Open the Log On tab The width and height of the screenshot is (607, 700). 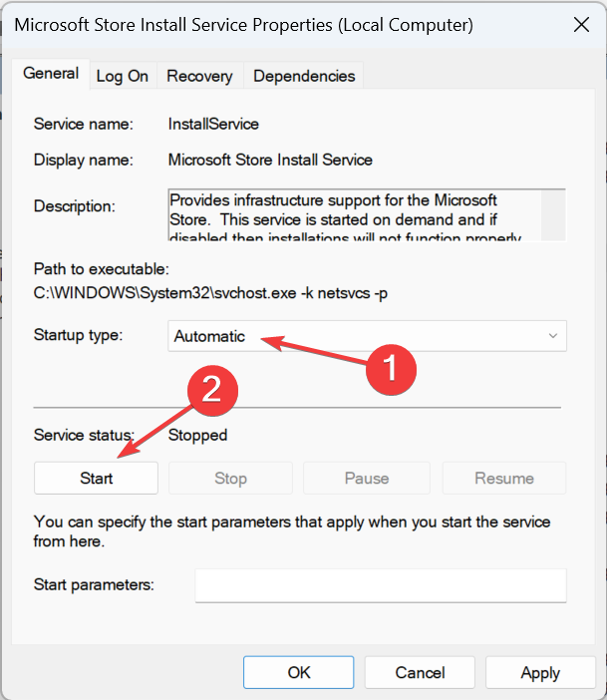(x=123, y=76)
